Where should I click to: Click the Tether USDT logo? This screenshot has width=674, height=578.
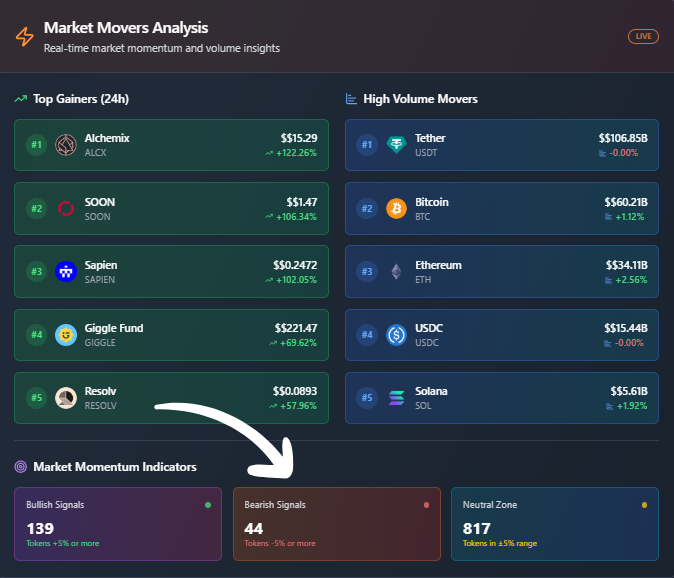[396, 145]
